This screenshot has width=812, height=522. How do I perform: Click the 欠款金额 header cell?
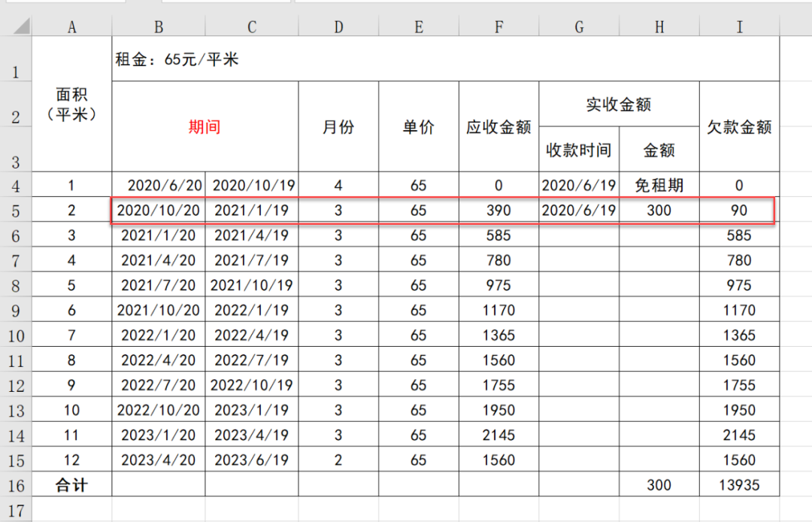739,127
